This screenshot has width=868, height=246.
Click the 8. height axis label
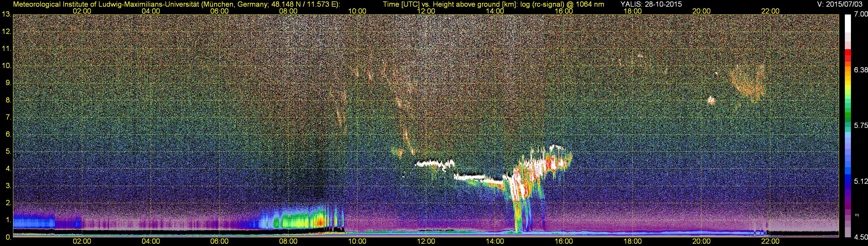click(x=8, y=100)
